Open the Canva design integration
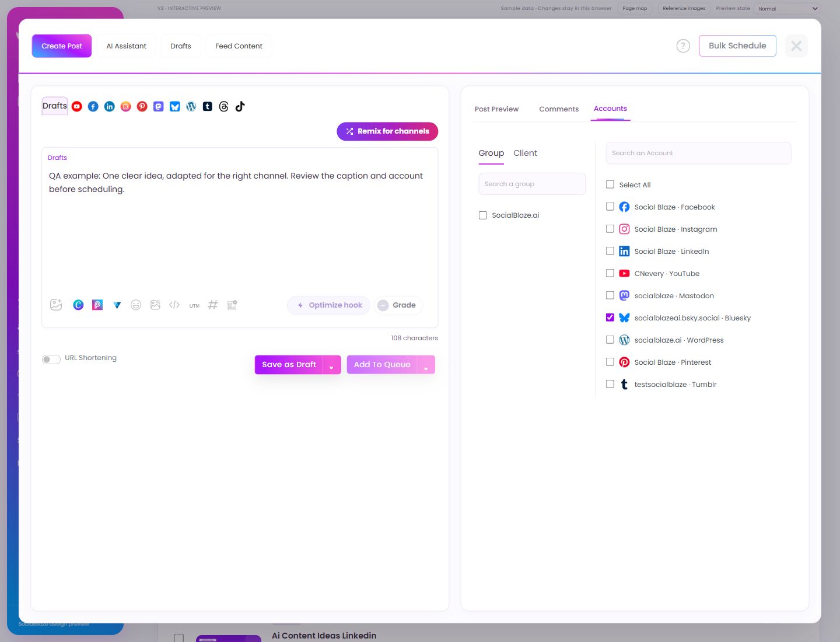The height and width of the screenshot is (642, 840). pos(78,305)
